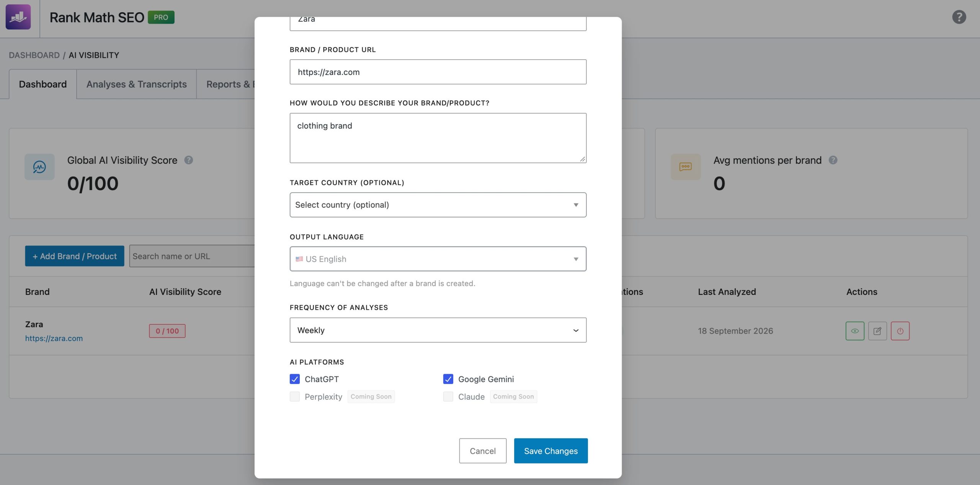Switch to the Dashboard tab

coord(43,84)
